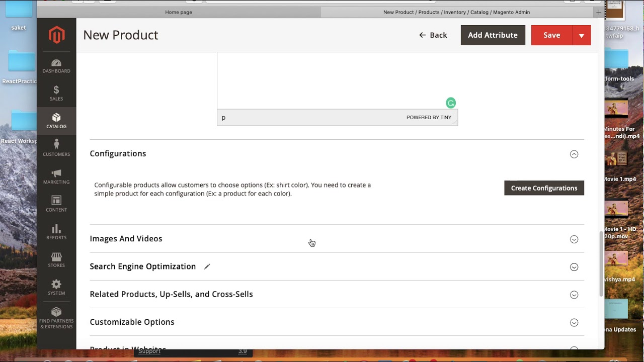The width and height of the screenshot is (644, 362).
Task: Open the Reports sidebar menu
Action: pyautogui.click(x=56, y=232)
